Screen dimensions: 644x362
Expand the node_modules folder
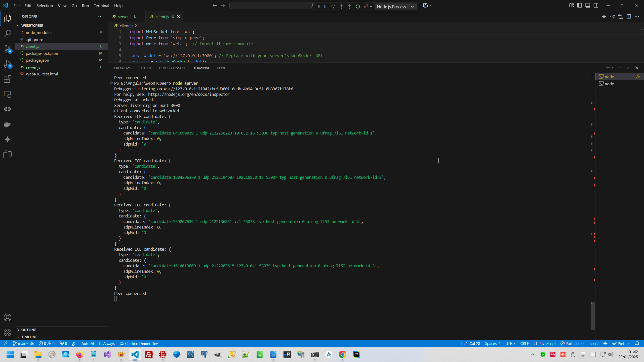39,32
